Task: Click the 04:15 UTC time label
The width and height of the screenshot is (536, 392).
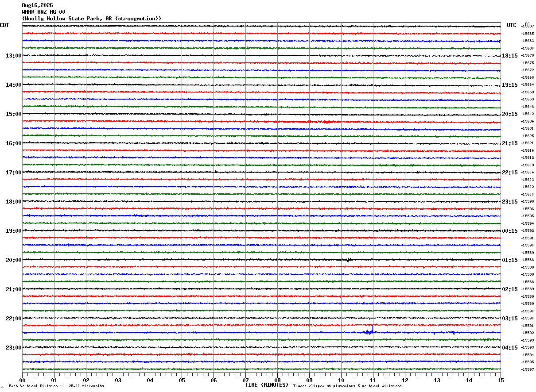Action: (x=509, y=348)
